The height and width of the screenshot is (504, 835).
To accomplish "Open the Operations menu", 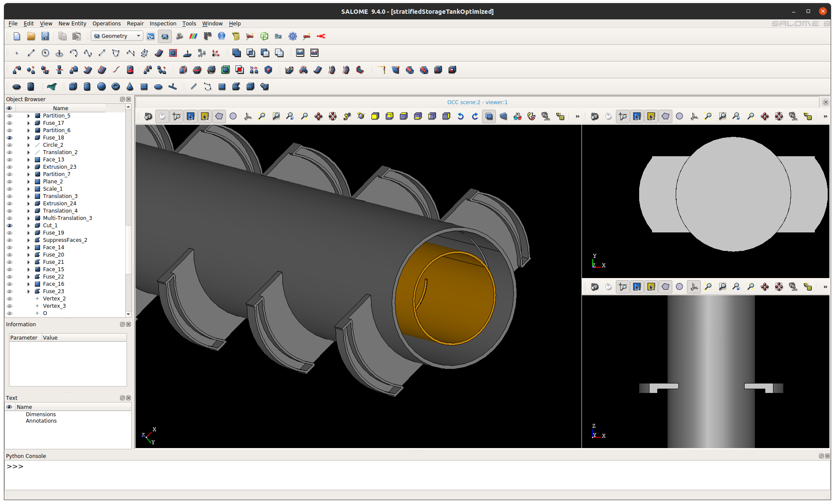I will click(107, 23).
